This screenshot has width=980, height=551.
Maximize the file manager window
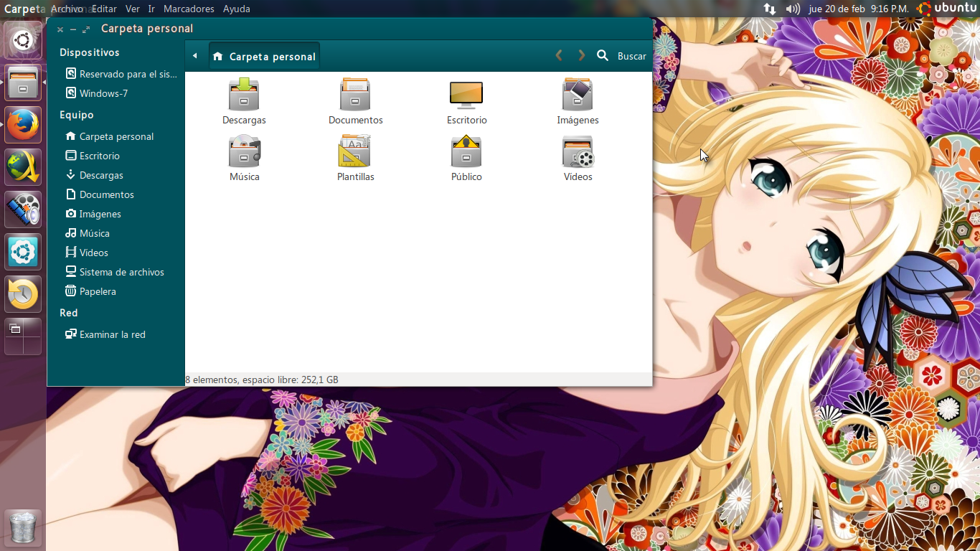(86, 29)
